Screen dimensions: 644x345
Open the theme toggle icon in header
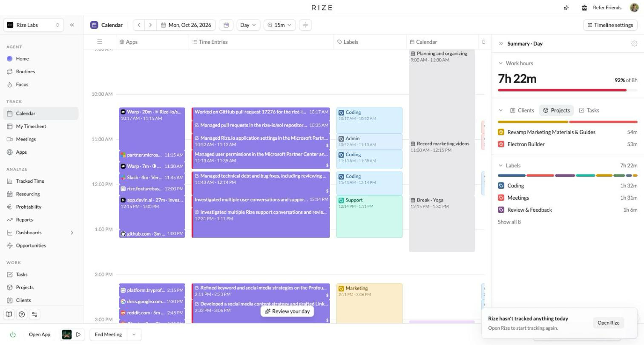coord(566,8)
